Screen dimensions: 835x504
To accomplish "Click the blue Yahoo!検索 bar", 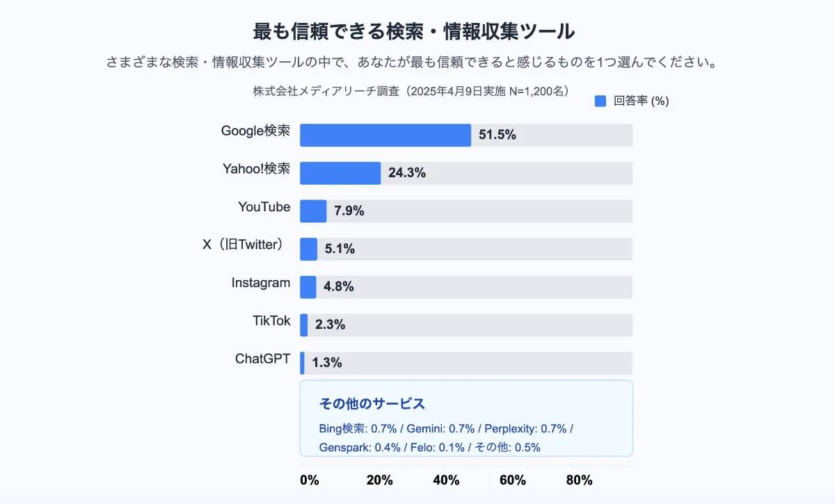I will (340, 173).
